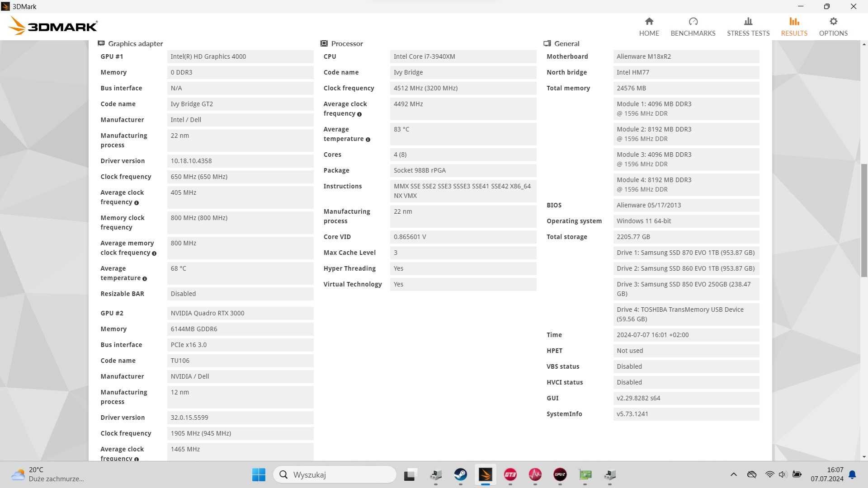Viewport: 868px width, 488px height.
Task: Select the 'NVIDIA Quadro RTX 3000' value
Action: (x=240, y=313)
